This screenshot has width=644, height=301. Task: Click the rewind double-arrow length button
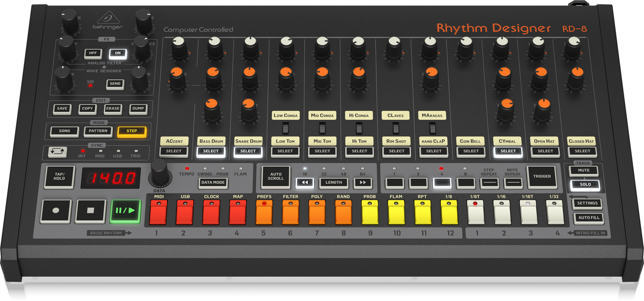(x=305, y=183)
